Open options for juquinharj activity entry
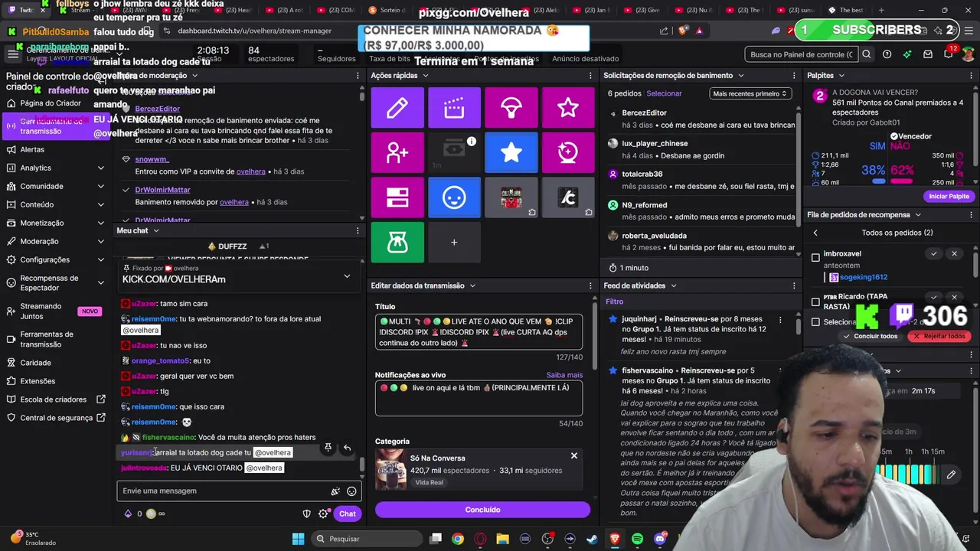 (780, 319)
